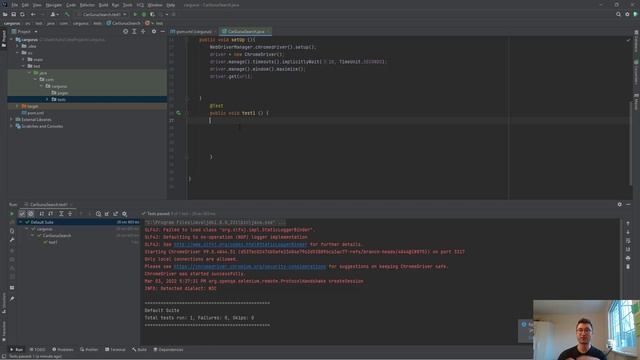This screenshot has width=640, height=360.
Task: Click the green Run button in toolbar
Action: 135,14
